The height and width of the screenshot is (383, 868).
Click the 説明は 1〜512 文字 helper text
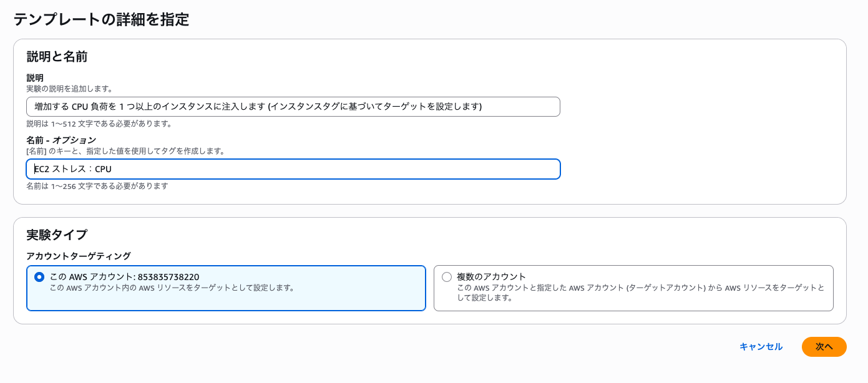pyautogui.click(x=99, y=124)
